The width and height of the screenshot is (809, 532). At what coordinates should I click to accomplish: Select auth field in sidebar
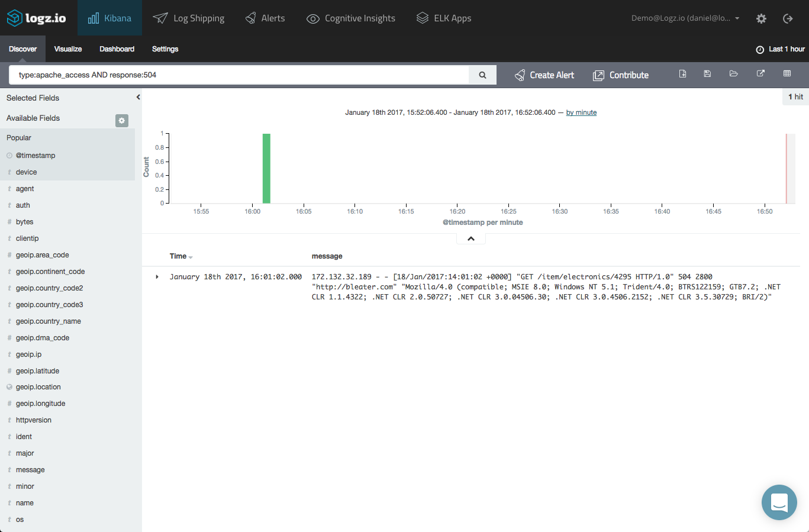click(x=23, y=205)
